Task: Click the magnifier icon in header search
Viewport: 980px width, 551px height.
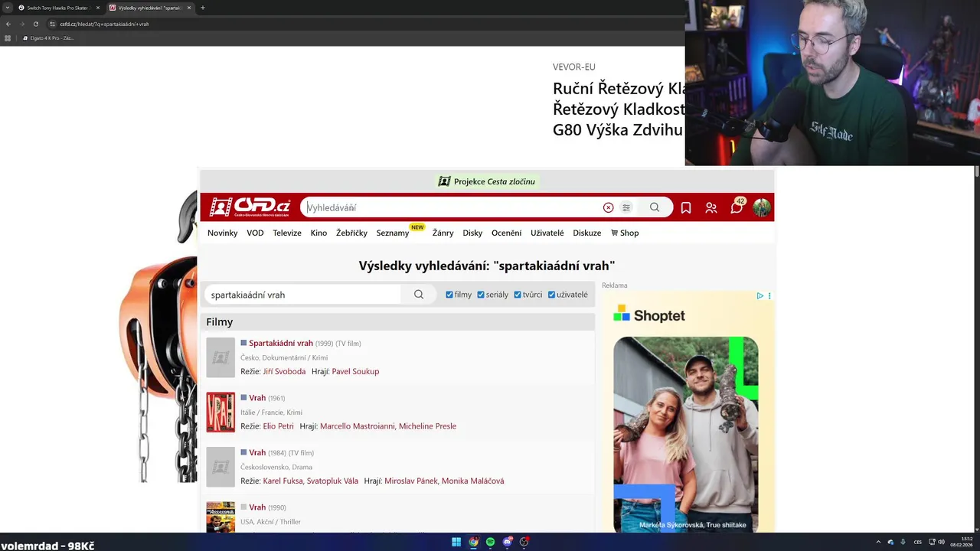Action: tap(655, 207)
